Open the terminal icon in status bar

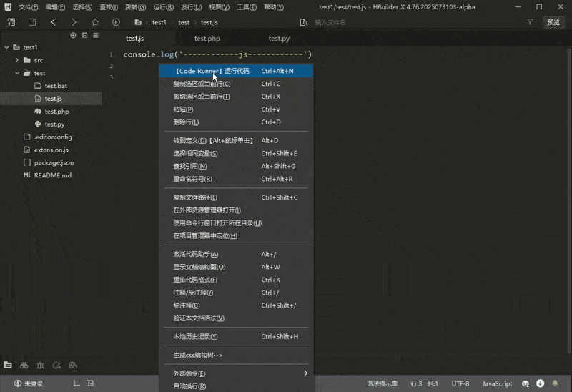tap(89, 383)
